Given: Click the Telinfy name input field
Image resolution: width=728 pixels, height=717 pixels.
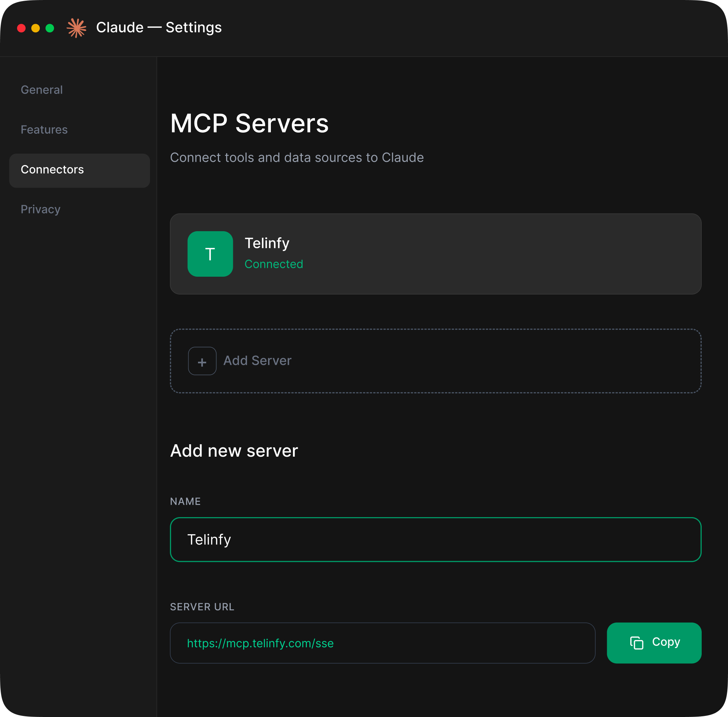Looking at the screenshot, I should (435, 539).
